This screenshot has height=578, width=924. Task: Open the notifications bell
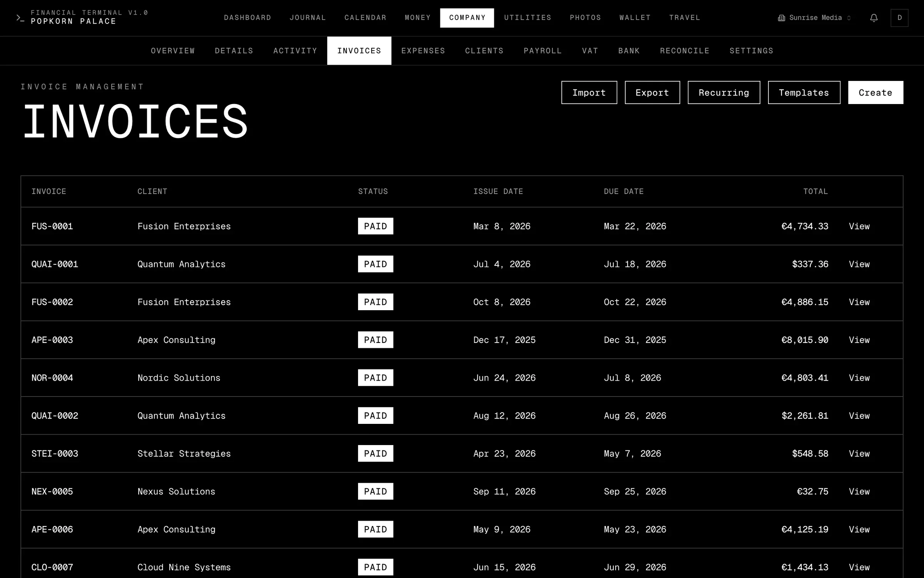click(874, 18)
